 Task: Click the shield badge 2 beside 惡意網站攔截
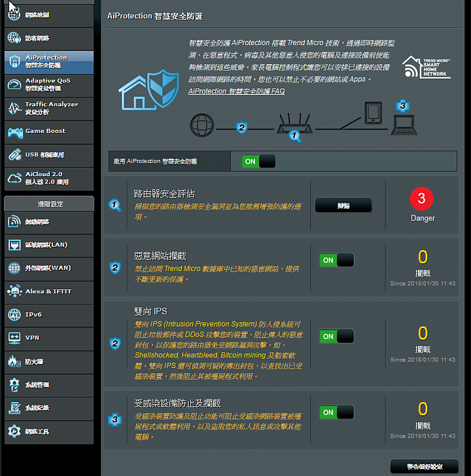coord(115,267)
